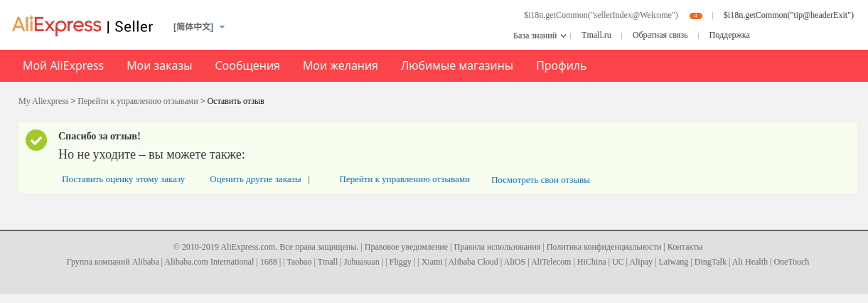Viewport: 868px width, 303px height.
Task: Click the tip@headerExit link
Action: 788,15
